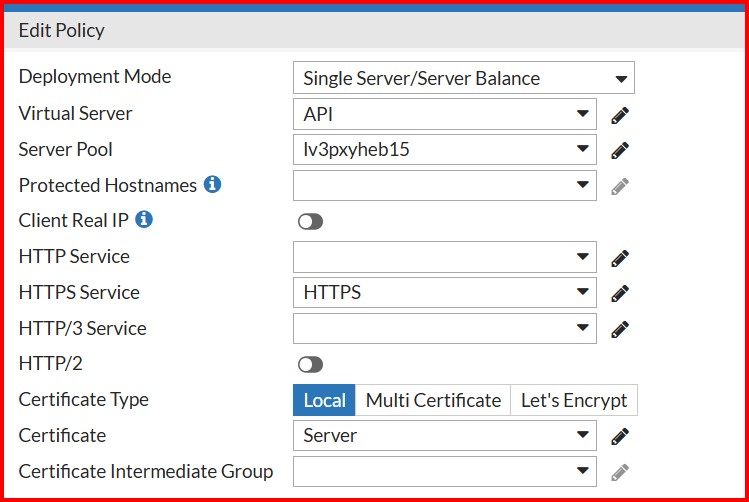Edit the Server Pool pencil icon
This screenshot has height=502, width=749.
tap(620, 150)
